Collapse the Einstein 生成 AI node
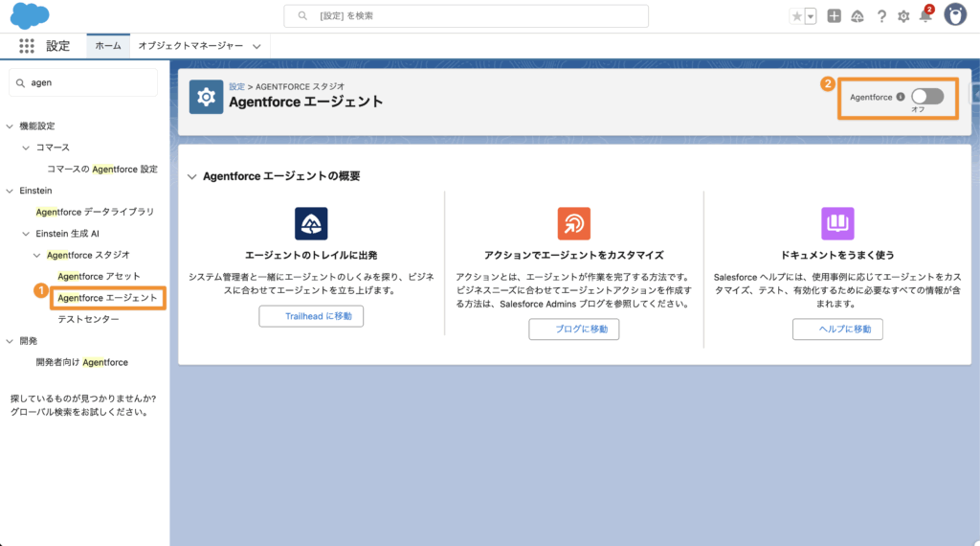The width and height of the screenshot is (980, 546). pyautogui.click(x=26, y=234)
